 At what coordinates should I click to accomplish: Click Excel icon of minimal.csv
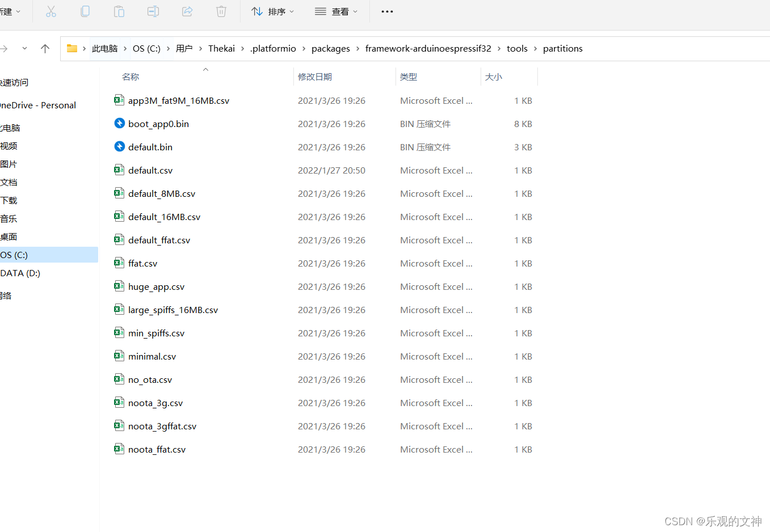[119, 356]
